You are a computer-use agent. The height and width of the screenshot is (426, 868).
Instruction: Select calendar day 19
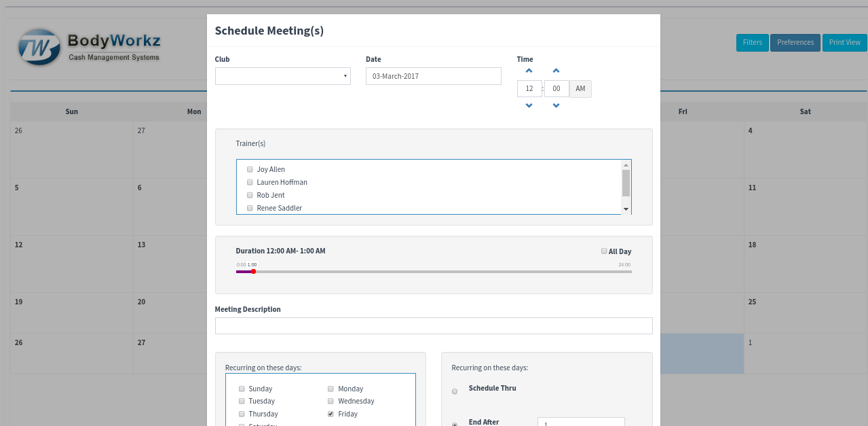[x=72, y=313]
